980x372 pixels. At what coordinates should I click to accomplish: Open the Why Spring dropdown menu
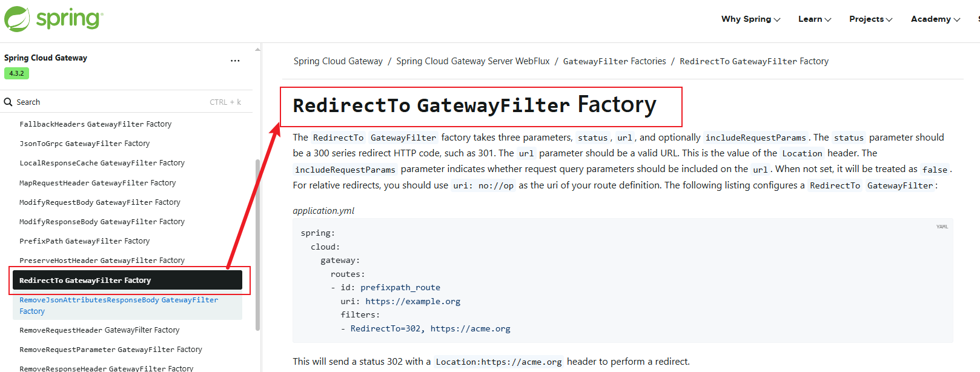750,19
